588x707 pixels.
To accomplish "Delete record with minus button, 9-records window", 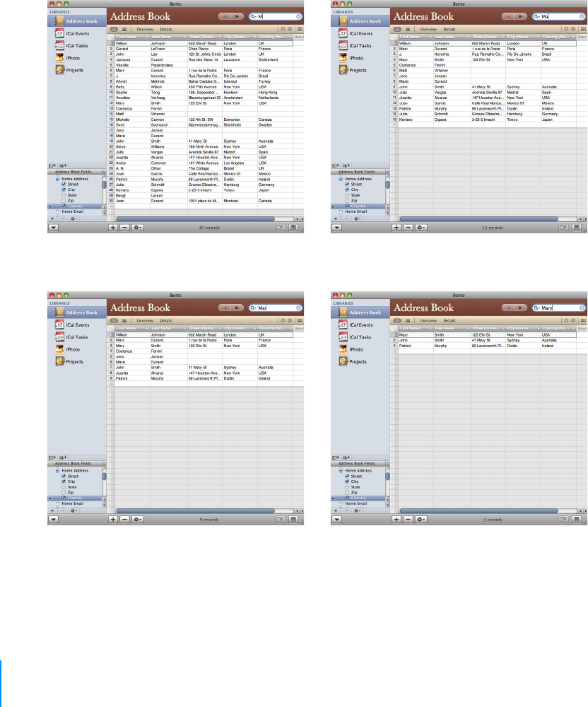I will point(125,520).
